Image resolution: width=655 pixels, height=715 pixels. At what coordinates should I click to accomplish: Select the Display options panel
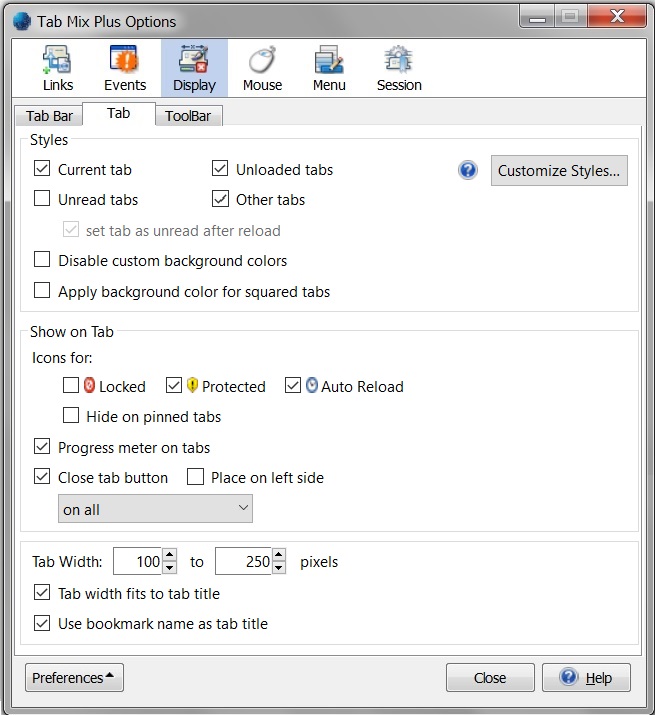(x=194, y=68)
